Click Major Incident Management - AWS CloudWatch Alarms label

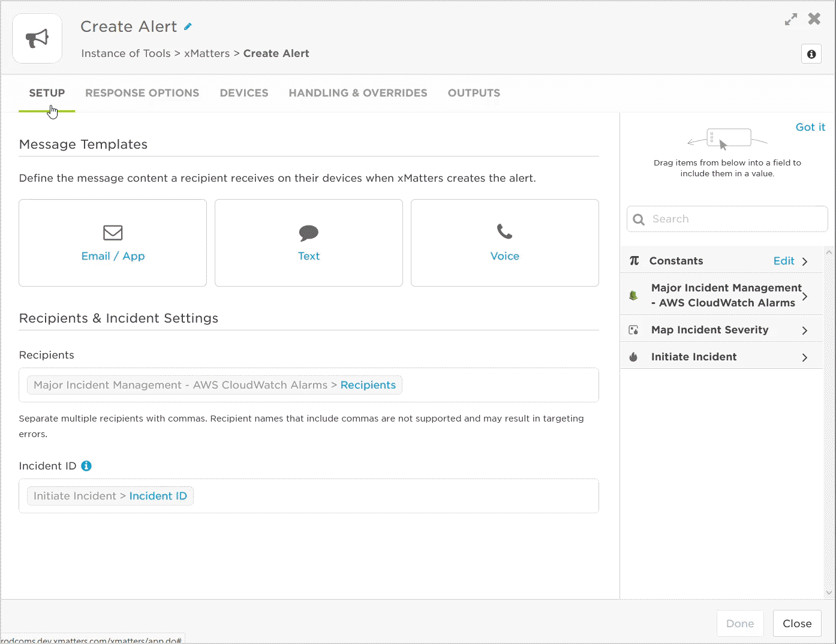[x=726, y=296]
